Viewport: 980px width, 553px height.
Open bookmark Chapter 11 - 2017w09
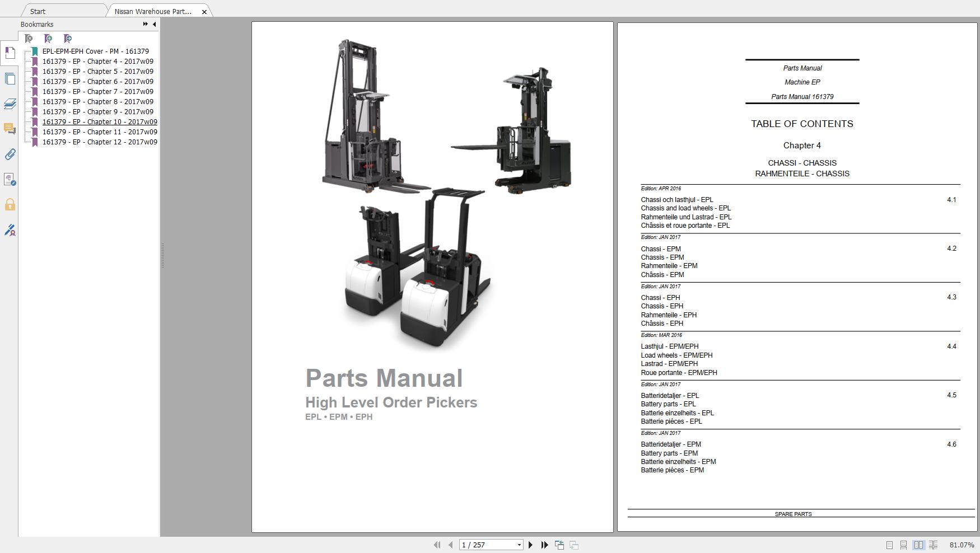[x=100, y=132]
